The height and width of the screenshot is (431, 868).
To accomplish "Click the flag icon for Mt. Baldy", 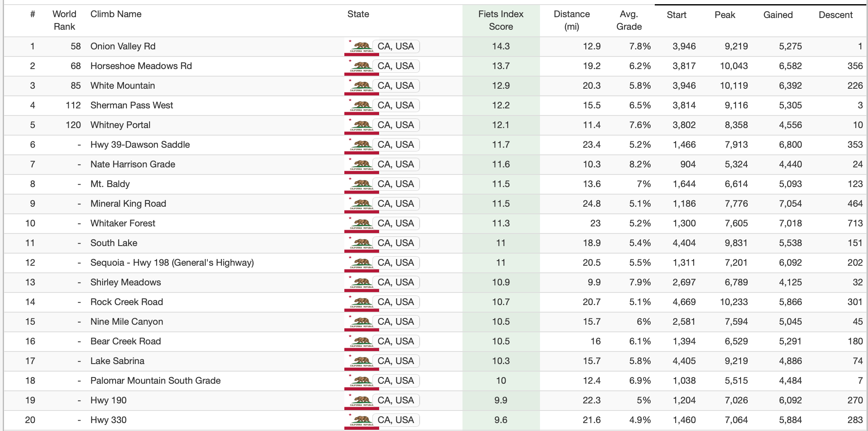I will click(361, 185).
